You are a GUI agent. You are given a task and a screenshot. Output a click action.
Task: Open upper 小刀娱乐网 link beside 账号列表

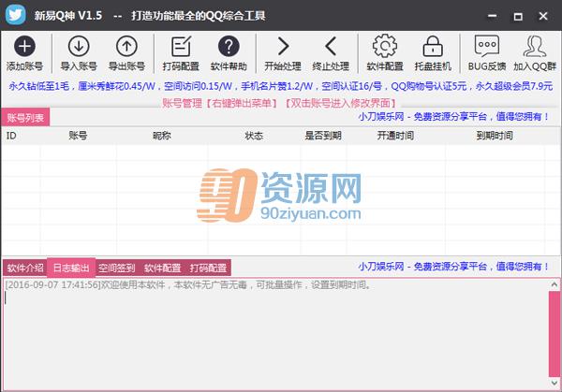(x=453, y=117)
